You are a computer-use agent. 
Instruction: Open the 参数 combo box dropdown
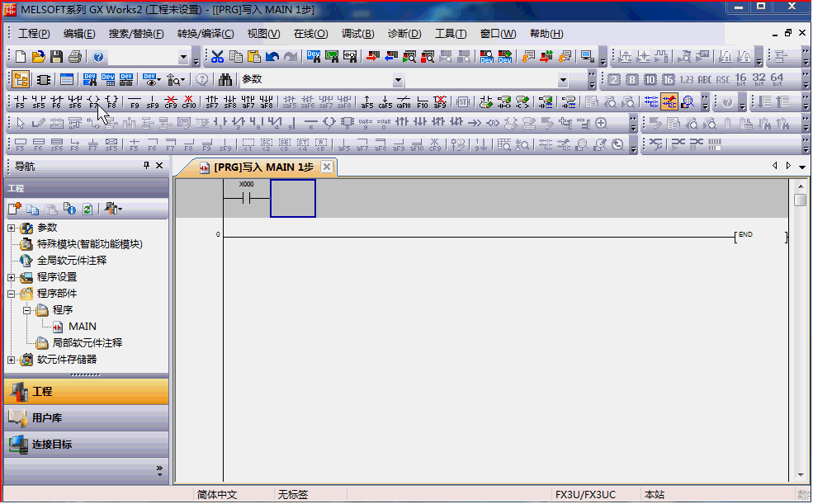398,80
